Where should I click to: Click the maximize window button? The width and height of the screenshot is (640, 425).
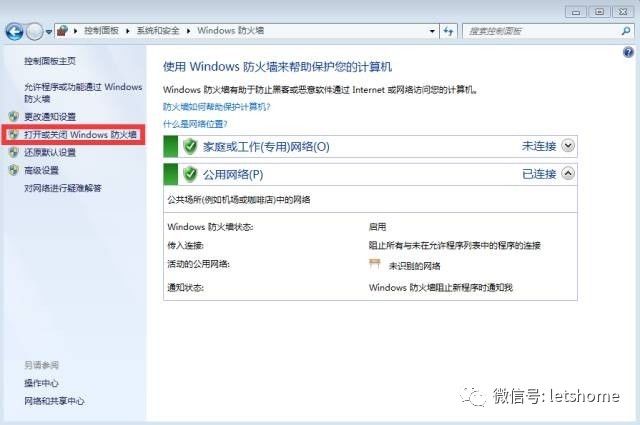tap(599, 12)
